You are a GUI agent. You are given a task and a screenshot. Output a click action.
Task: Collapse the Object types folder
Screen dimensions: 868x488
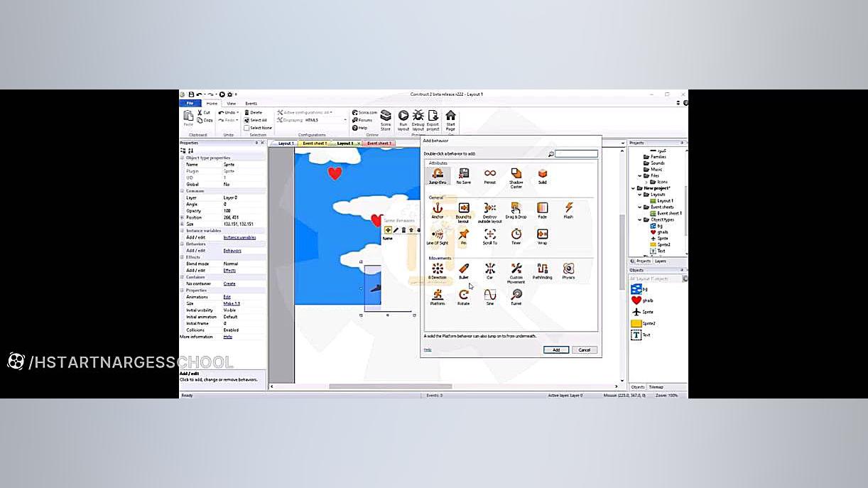[x=639, y=219]
